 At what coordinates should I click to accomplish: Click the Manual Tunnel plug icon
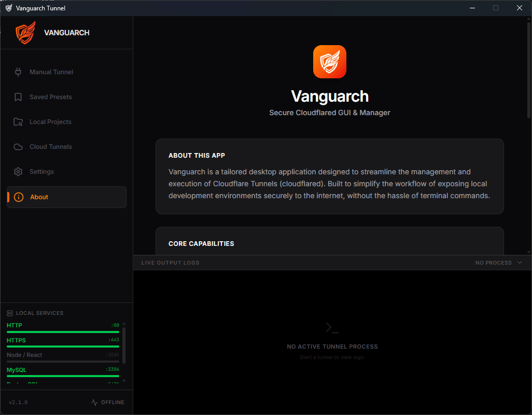click(18, 72)
